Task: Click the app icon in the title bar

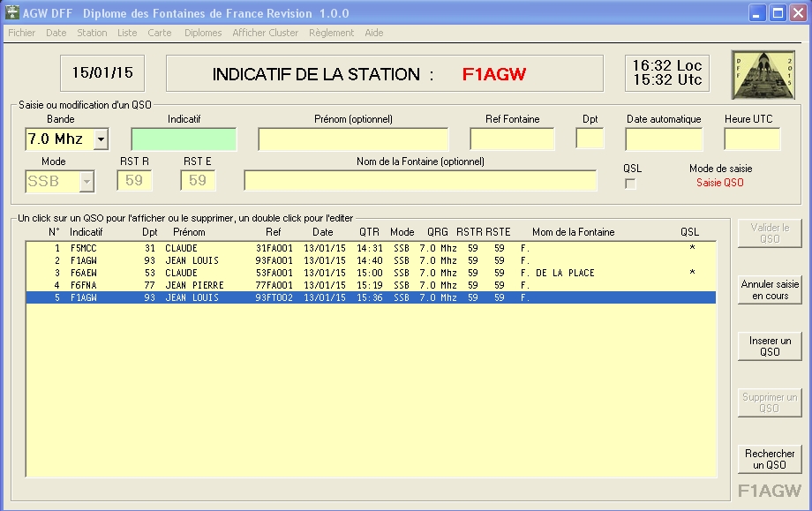Action: pos(11,12)
